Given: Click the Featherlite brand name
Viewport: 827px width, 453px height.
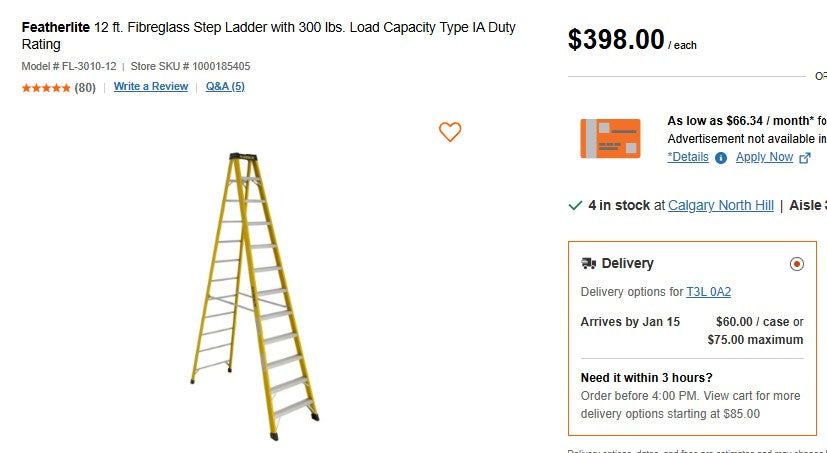Looking at the screenshot, I should (x=56, y=27).
